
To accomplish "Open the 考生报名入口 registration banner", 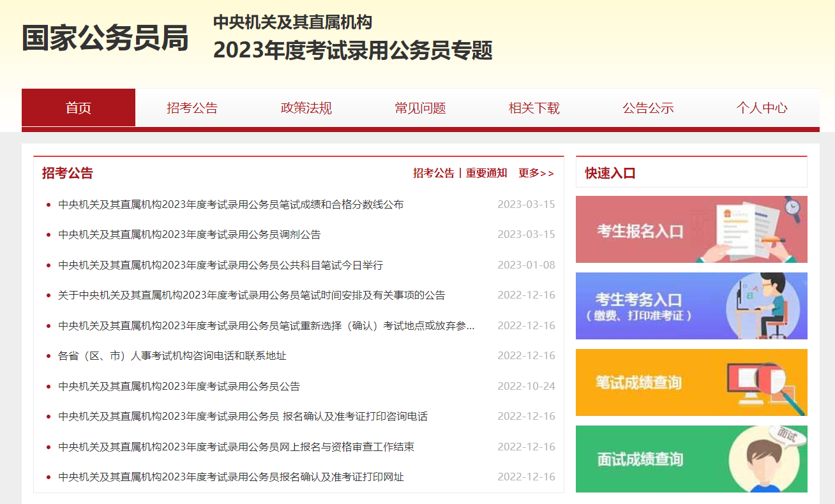I will (691, 229).
